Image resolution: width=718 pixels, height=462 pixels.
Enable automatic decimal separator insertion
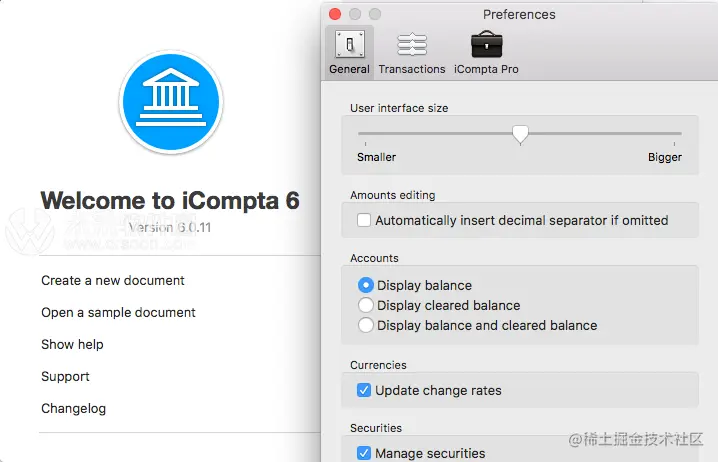364,220
